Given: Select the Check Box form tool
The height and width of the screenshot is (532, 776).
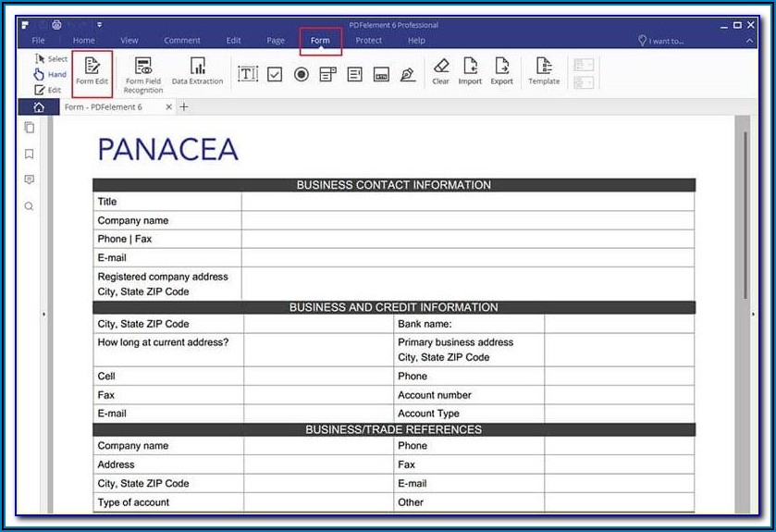Looking at the screenshot, I should 275,74.
